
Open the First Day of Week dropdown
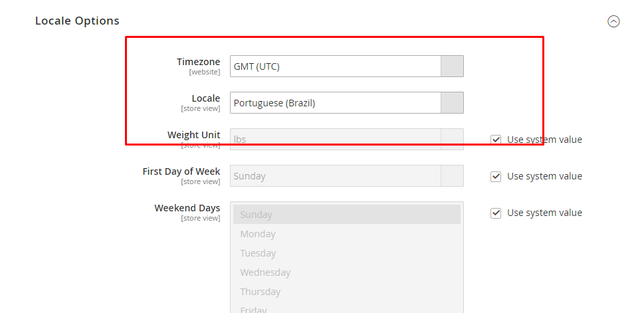click(336, 176)
